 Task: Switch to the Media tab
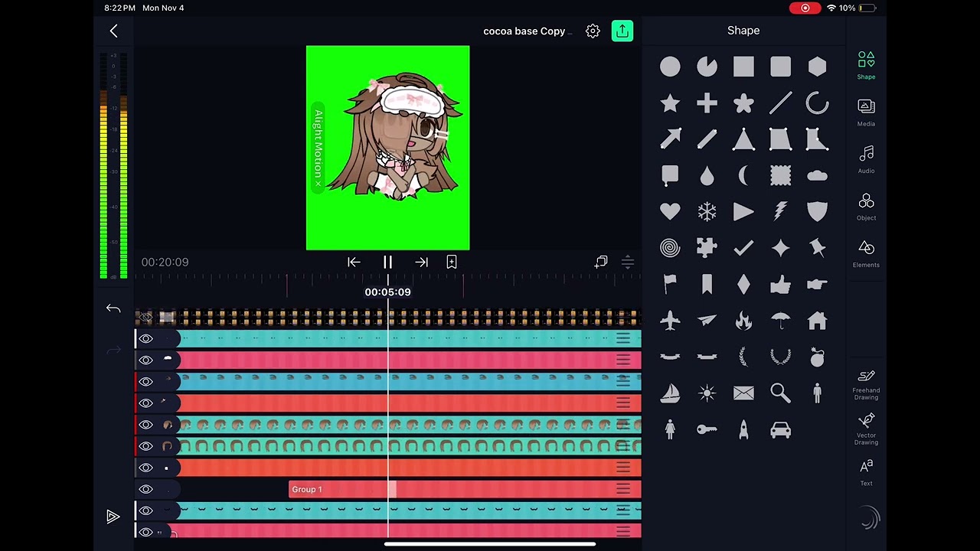pos(866,112)
